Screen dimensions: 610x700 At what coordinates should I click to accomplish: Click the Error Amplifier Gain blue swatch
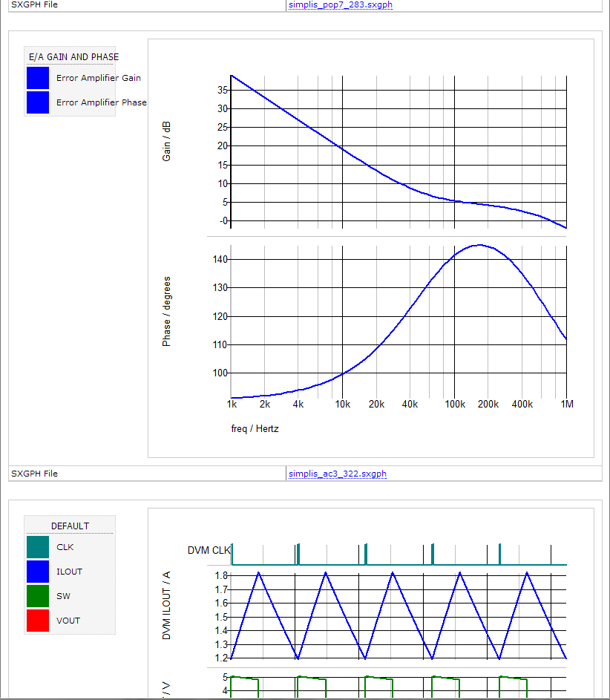38,78
